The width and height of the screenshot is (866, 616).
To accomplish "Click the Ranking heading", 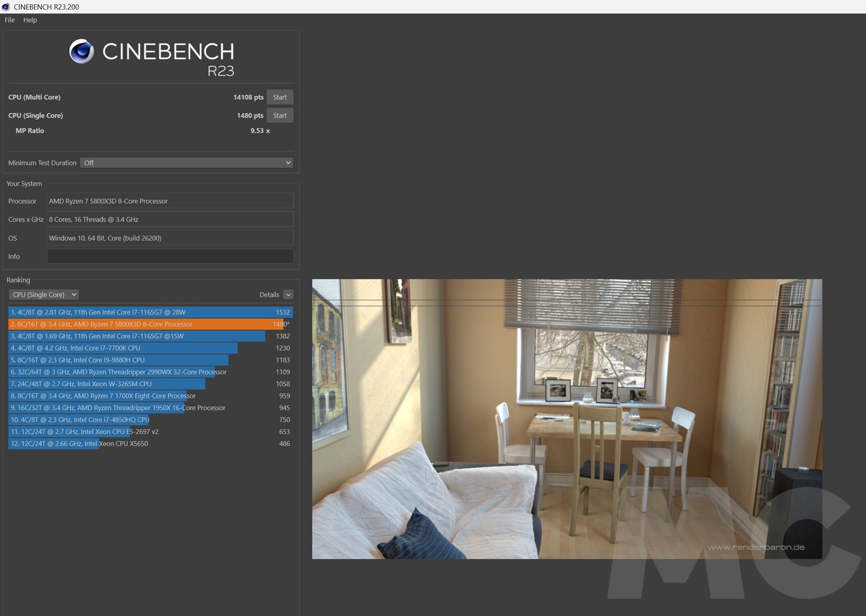I will pyautogui.click(x=18, y=280).
